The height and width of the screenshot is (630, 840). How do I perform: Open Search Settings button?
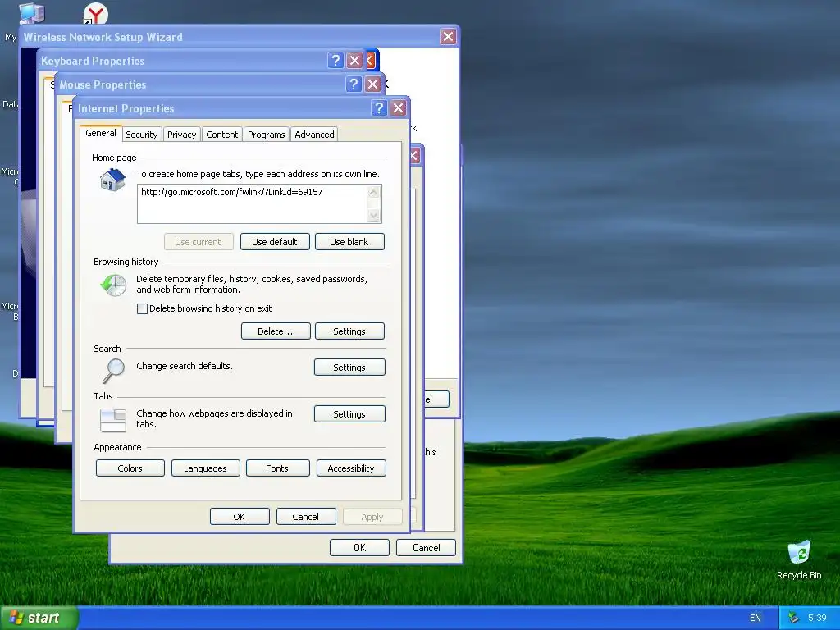[349, 367]
